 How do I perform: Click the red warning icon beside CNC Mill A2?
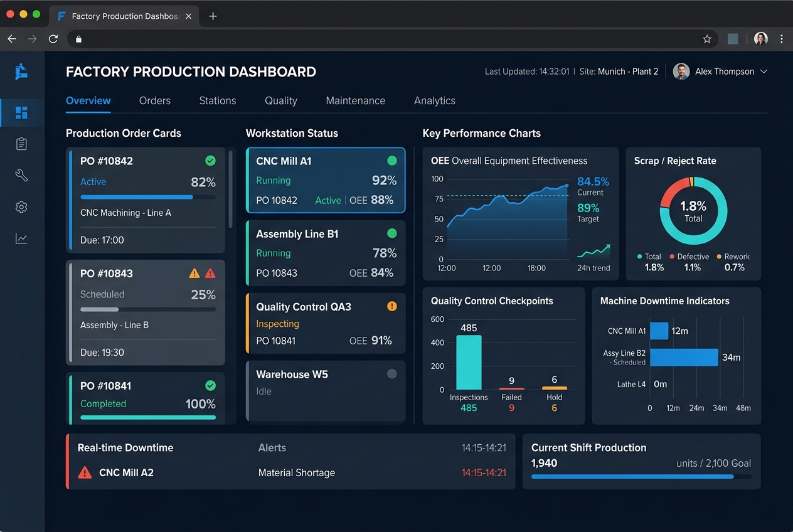point(85,472)
